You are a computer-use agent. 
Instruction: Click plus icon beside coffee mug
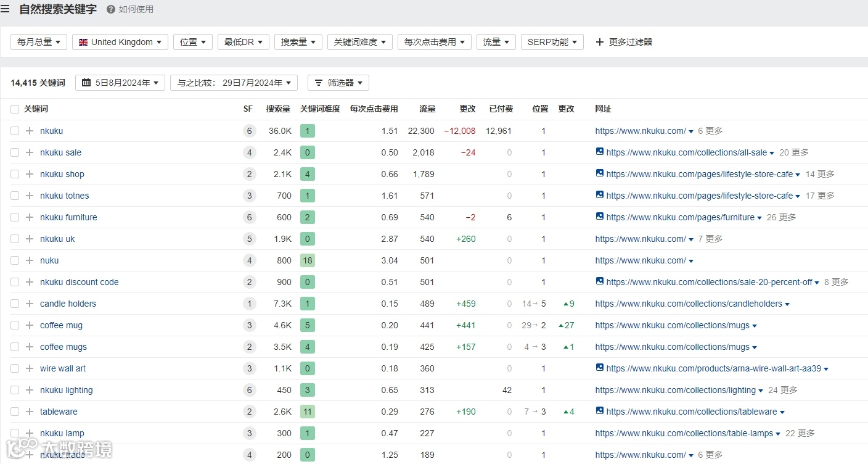pos(30,325)
